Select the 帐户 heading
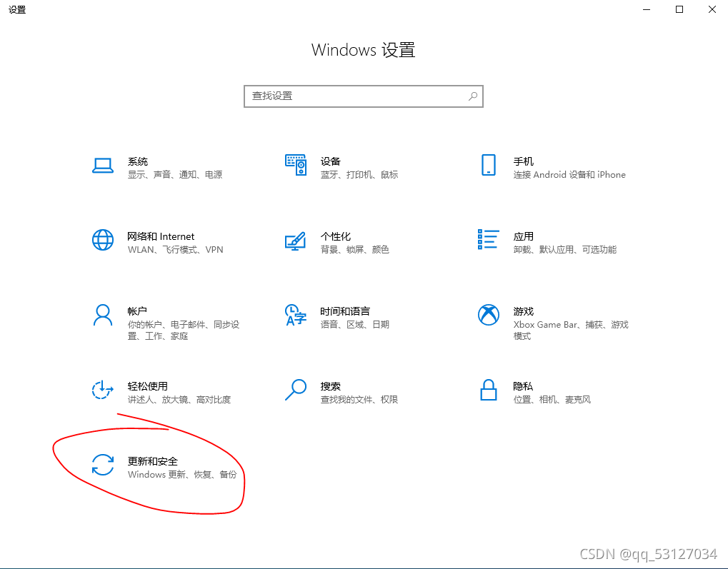This screenshot has width=728, height=569. (137, 311)
